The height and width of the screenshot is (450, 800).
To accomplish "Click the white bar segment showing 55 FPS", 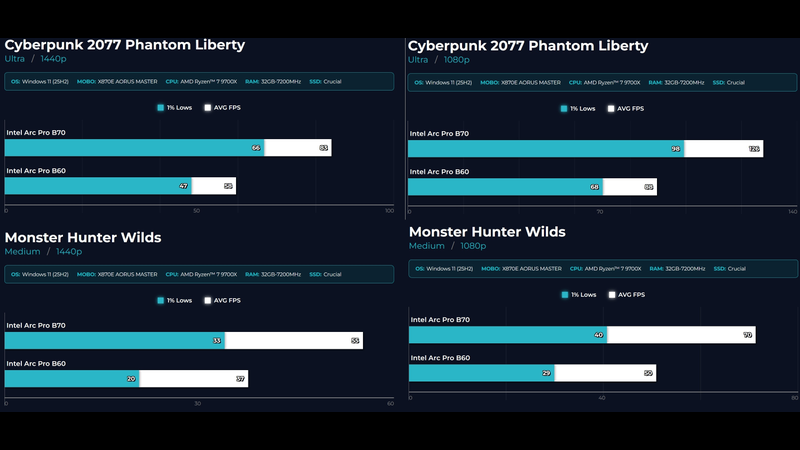I will 293,341.
